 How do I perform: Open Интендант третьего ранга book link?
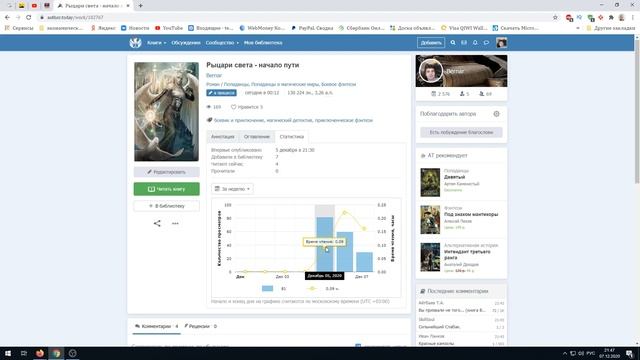(467, 255)
